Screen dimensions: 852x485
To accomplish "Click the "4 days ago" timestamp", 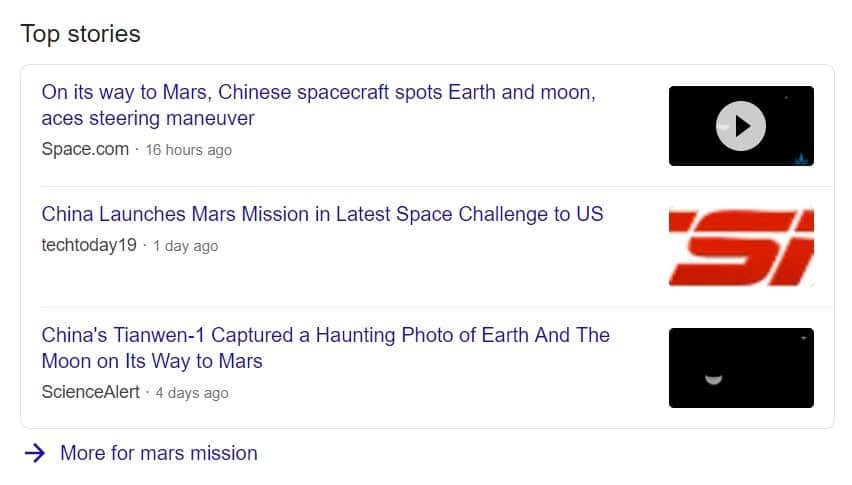I will [192, 393].
